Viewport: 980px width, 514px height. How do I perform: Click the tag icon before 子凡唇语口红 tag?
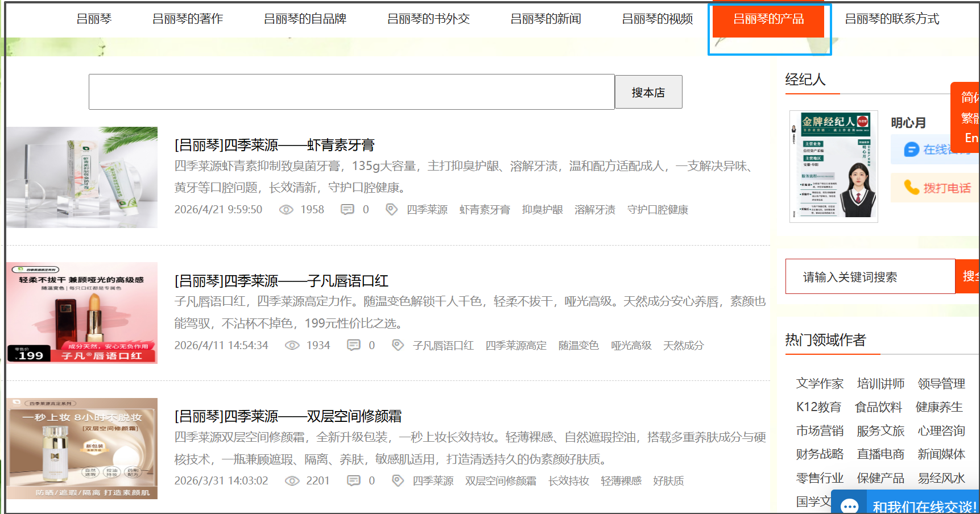click(x=398, y=345)
